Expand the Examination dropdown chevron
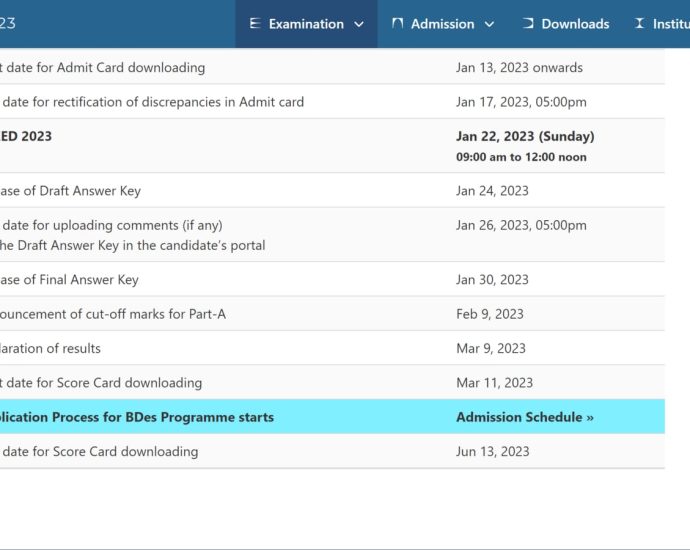Image resolution: width=690 pixels, height=550 pixels. pyautogui.click(x=359, y=24)
